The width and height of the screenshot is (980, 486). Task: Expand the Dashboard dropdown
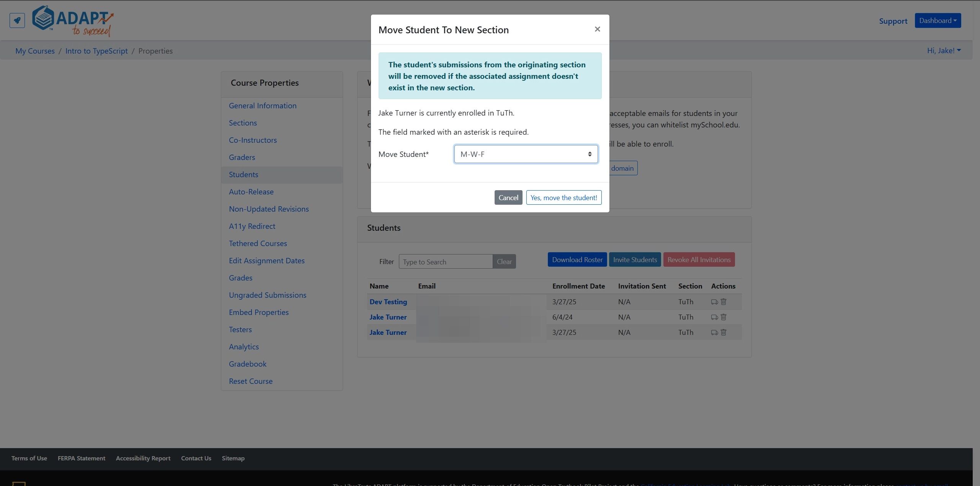[938, 21]
